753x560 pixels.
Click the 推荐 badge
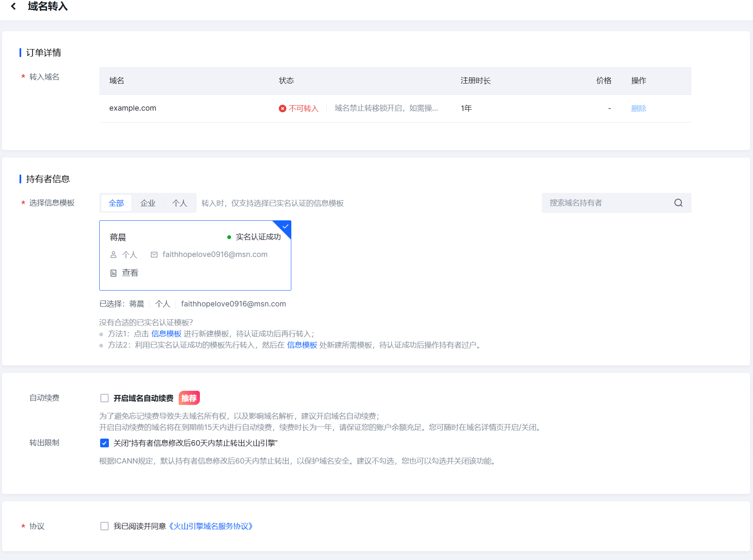click(189, 398)
